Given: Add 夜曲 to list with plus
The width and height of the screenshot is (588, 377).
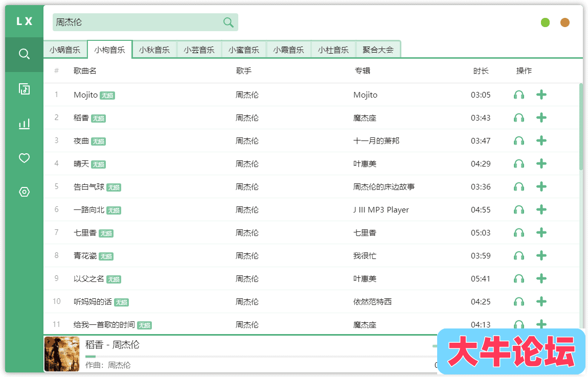Looking at the screenshot, I should [x=541, y=140].
